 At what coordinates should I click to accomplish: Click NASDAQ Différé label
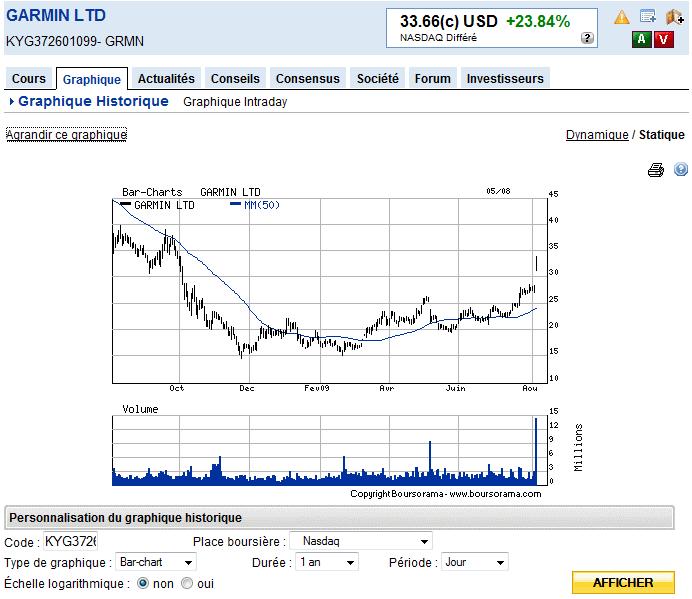point(438,38)
